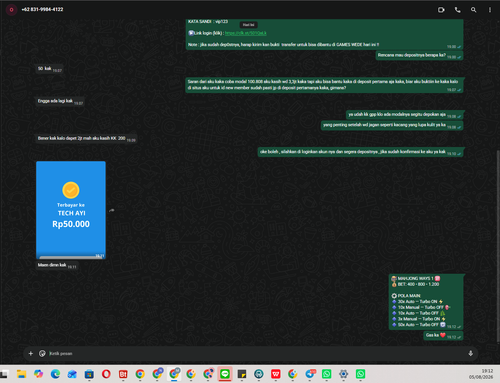Click the chat's vertical scrollbar

498,245
